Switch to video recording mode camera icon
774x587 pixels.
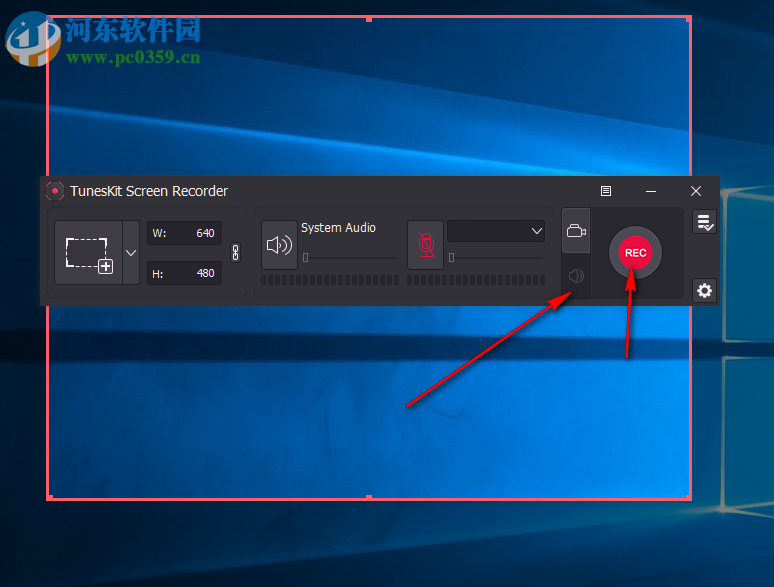tap(576, 231)
